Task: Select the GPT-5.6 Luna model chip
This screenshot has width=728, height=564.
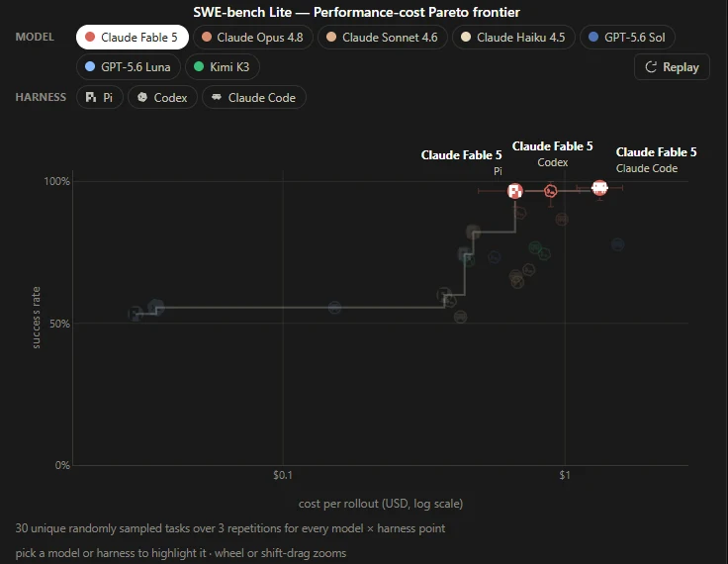Action: [129, 67]
